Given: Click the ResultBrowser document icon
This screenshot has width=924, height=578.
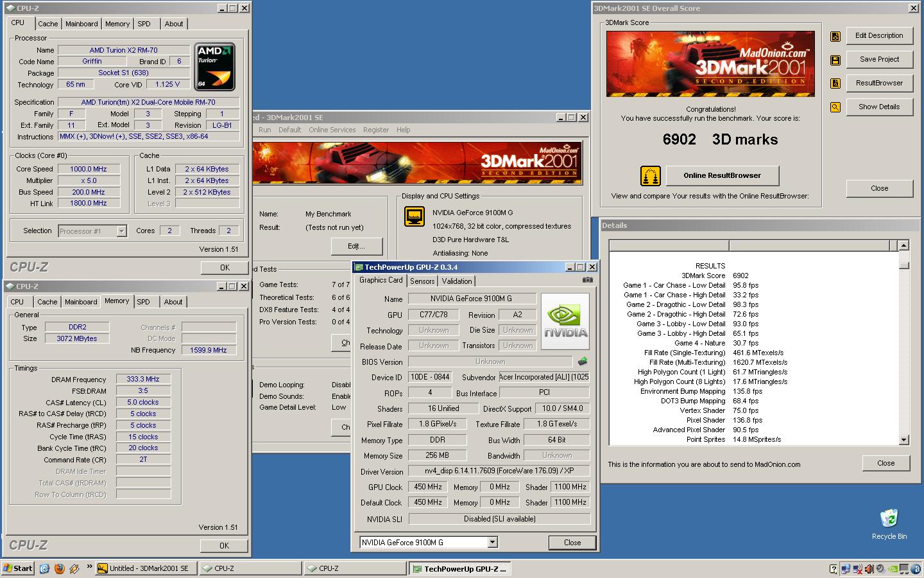Looking at the screenshot, I should pos(835,83).
